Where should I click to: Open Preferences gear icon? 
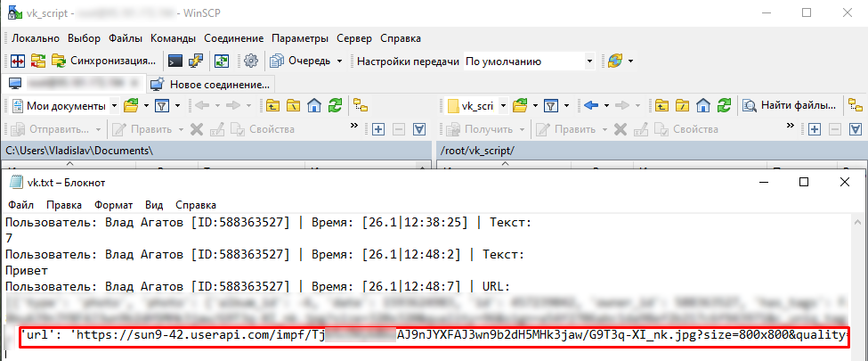(x=251, y=61)
